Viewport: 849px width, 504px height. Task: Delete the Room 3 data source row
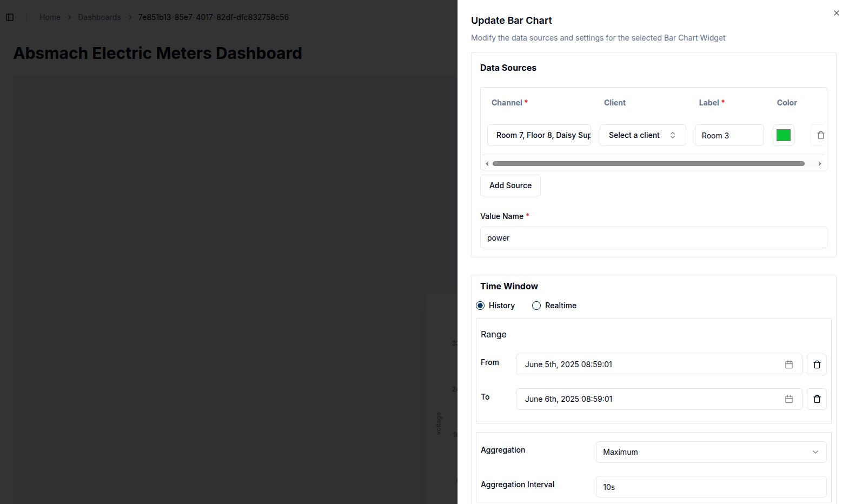click(x=820, y=135)
